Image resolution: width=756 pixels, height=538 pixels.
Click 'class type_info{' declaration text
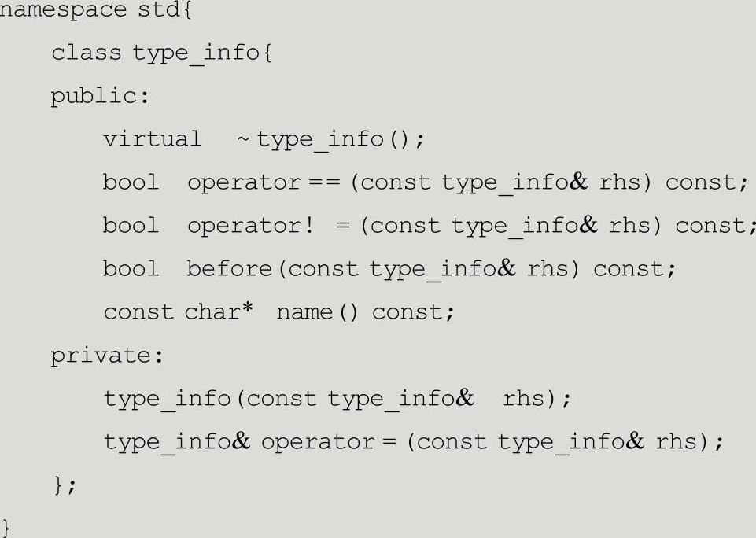[161, 53]
